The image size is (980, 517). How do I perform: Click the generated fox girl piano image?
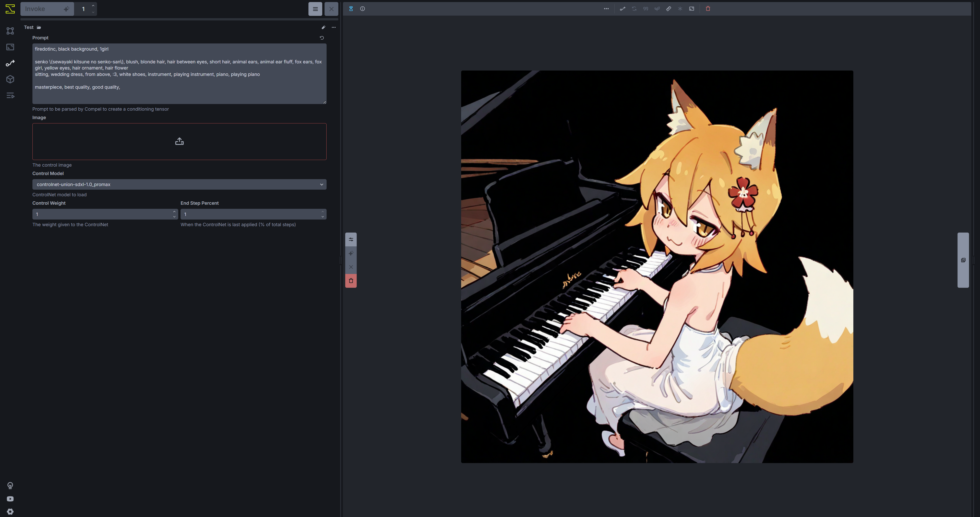657,267
